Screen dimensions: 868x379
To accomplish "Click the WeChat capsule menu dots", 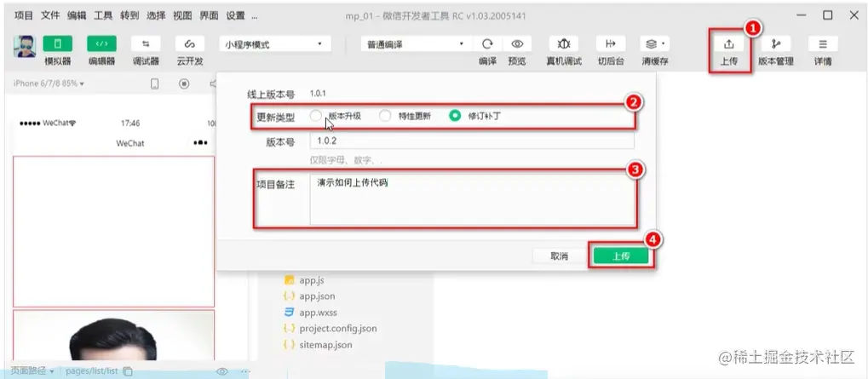I will click(200, 143).
